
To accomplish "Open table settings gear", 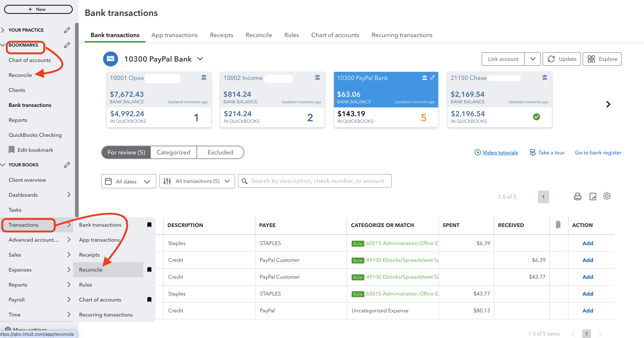I will pyautogui.click(x=607, y=196).
